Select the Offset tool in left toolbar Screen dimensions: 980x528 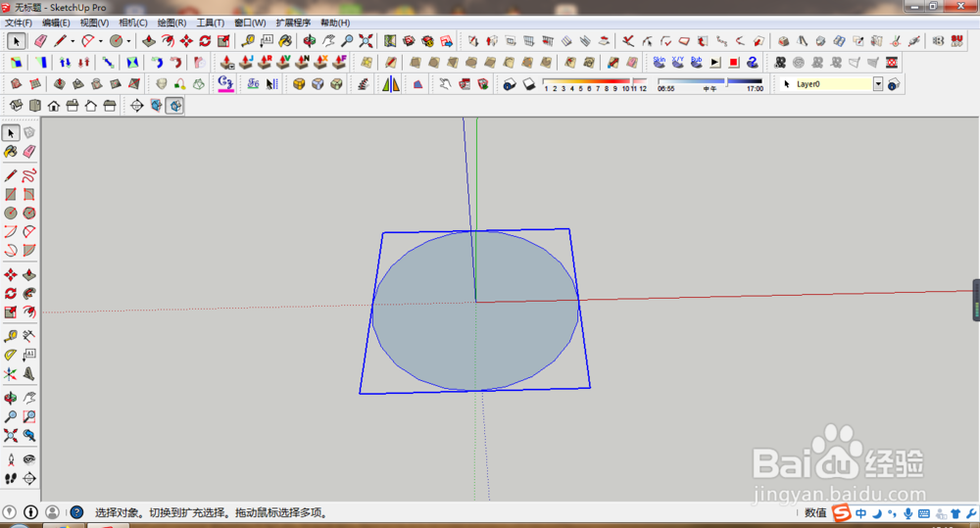[x=29, y=312]
